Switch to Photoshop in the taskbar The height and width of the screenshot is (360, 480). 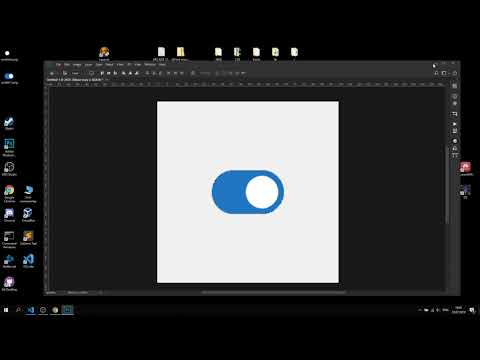coord(68,310)
